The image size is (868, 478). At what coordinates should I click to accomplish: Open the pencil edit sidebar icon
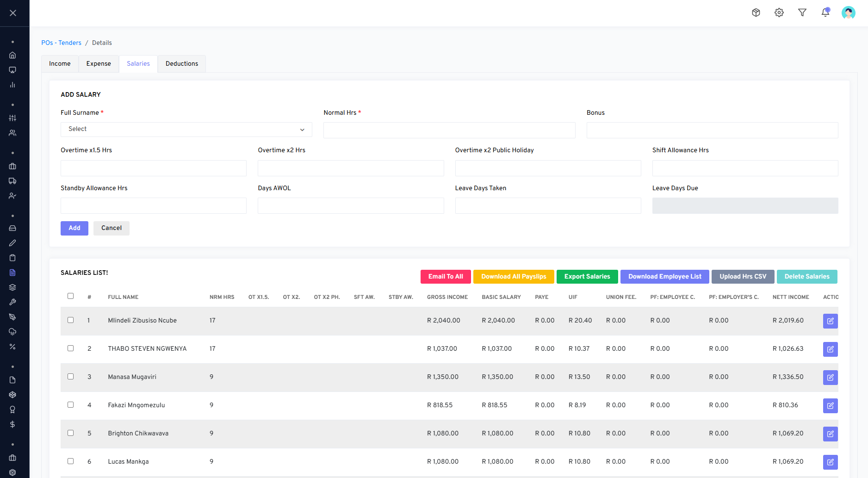pyautogui.click(x=12, y=243)
